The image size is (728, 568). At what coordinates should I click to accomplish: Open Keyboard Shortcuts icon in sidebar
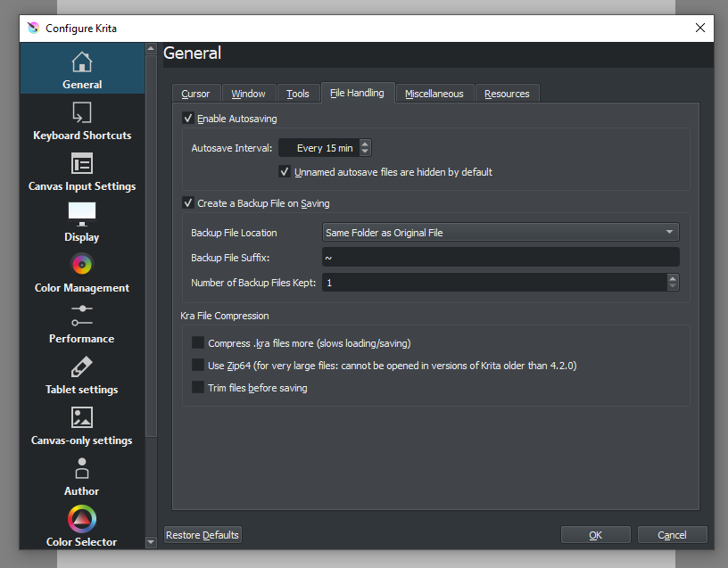pyautogui.click(x=82, y=112)
